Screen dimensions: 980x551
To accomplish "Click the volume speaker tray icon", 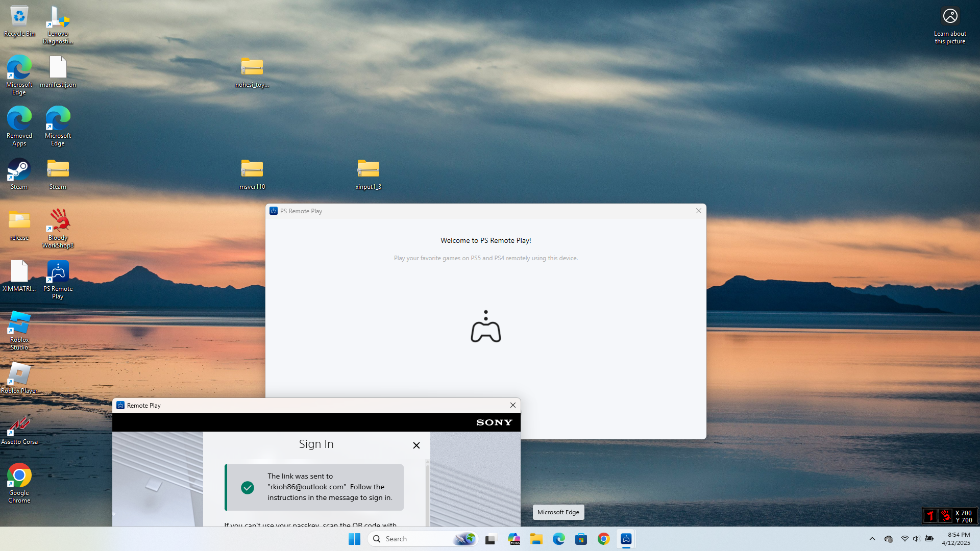I will tap(916, 539).
